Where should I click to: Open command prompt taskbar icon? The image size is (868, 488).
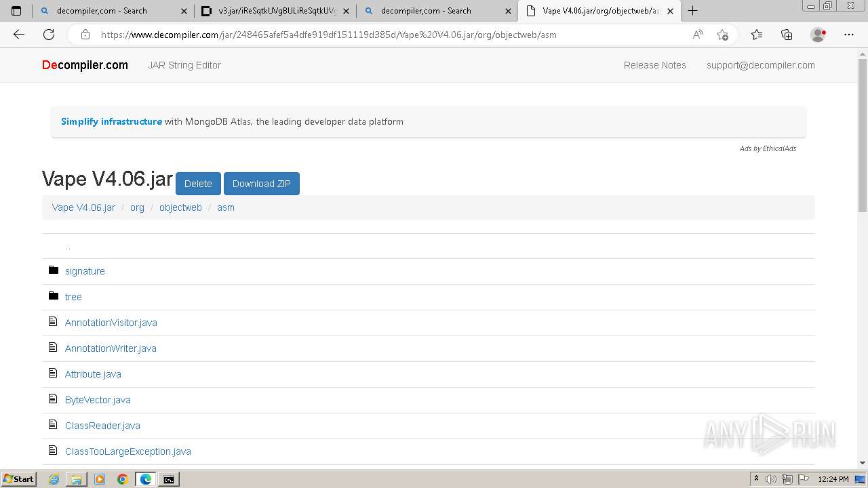168,479
